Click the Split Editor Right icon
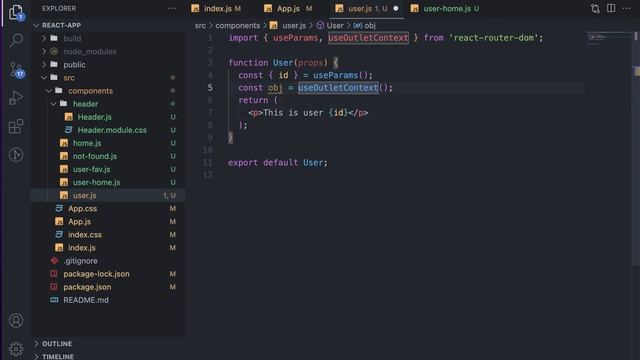Image resolution: width=640 pixels, height=360 pixels. pos(611,9)
